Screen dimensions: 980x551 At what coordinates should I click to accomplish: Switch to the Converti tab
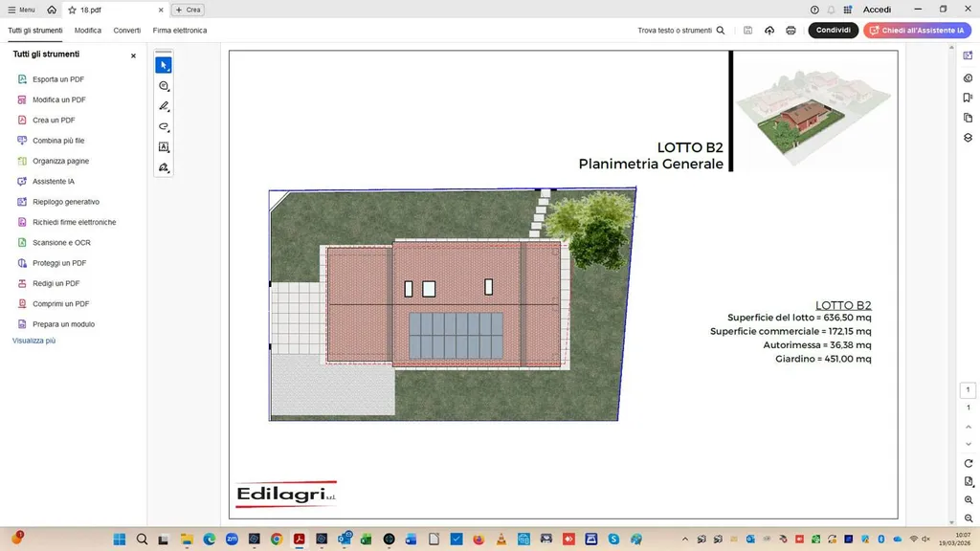[x=126, y=31]
